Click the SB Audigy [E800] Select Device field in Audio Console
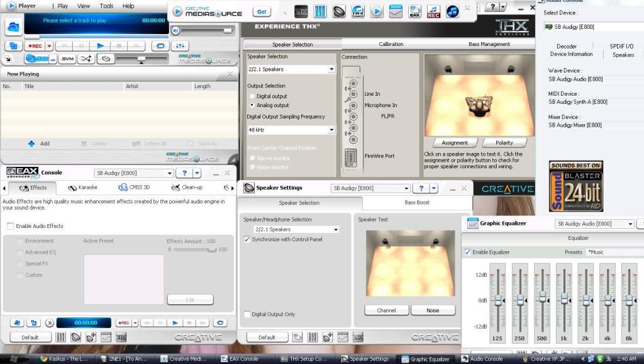The image size is (644, 364). [x=594, y=26]
